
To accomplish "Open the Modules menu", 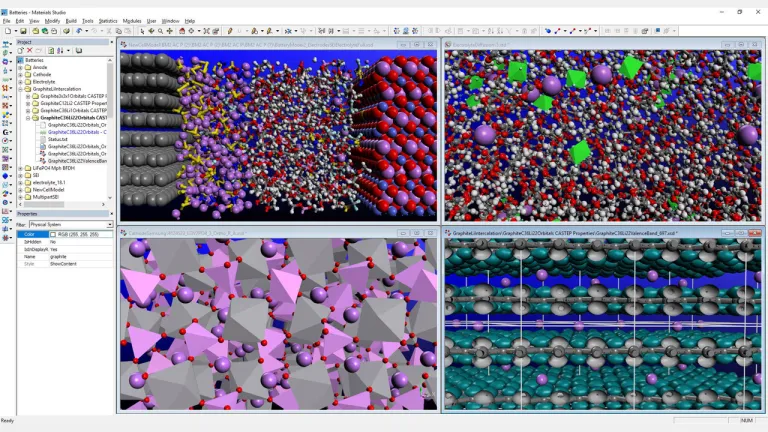I will pos(132,20).
